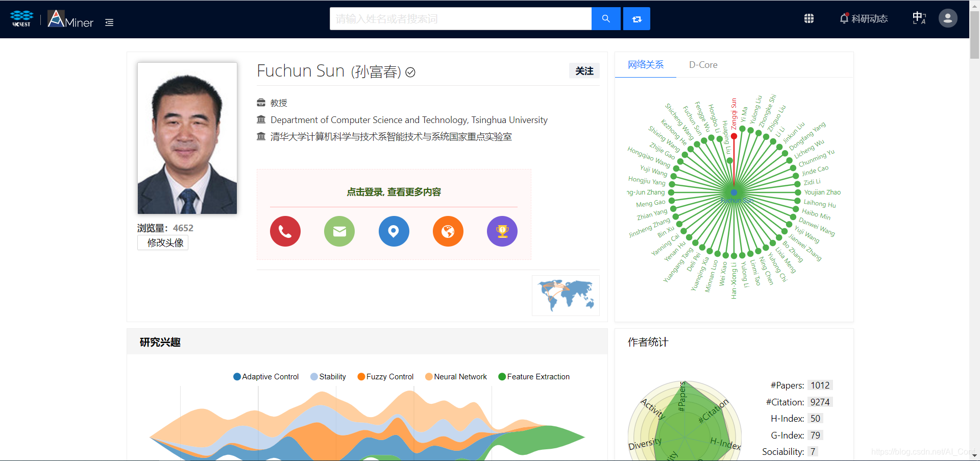Screen dimensions: 980x461
Task: Open the globe website icon
Action: (448, 231)
